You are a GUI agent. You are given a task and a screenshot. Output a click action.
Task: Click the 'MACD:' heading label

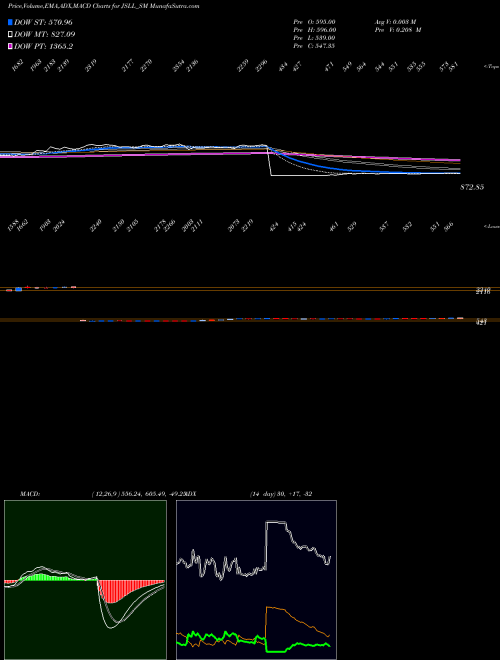pos(30,494)
